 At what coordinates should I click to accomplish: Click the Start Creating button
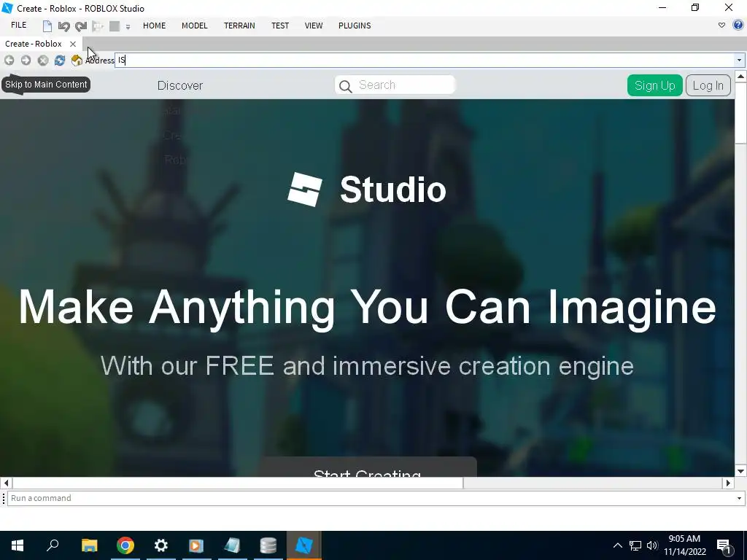[368, 467]
